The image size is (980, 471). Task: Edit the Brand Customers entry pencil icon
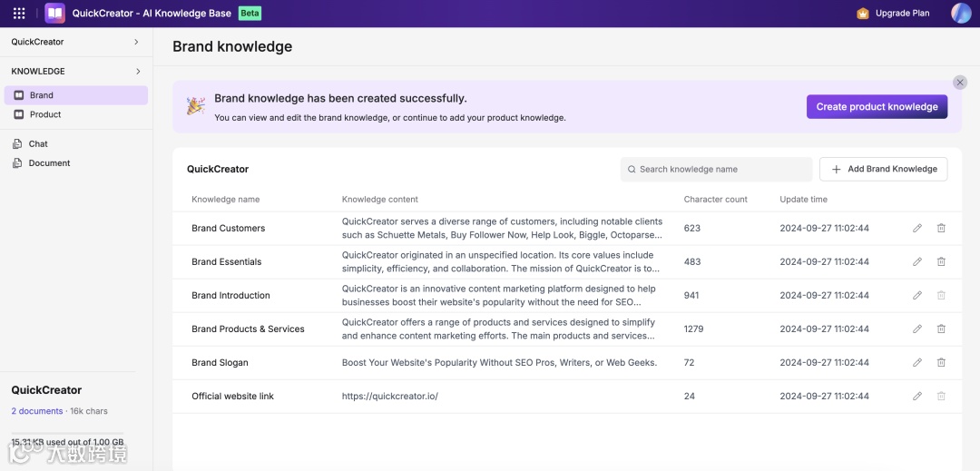917,229
